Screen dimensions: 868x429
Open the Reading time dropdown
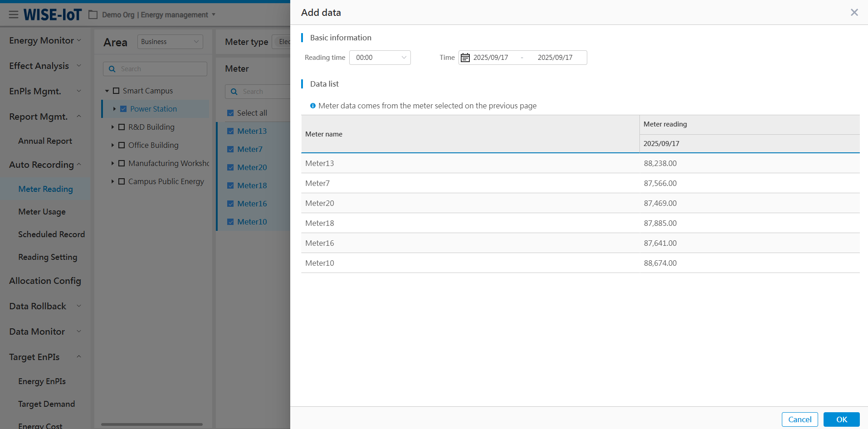[x=380, y=58]
